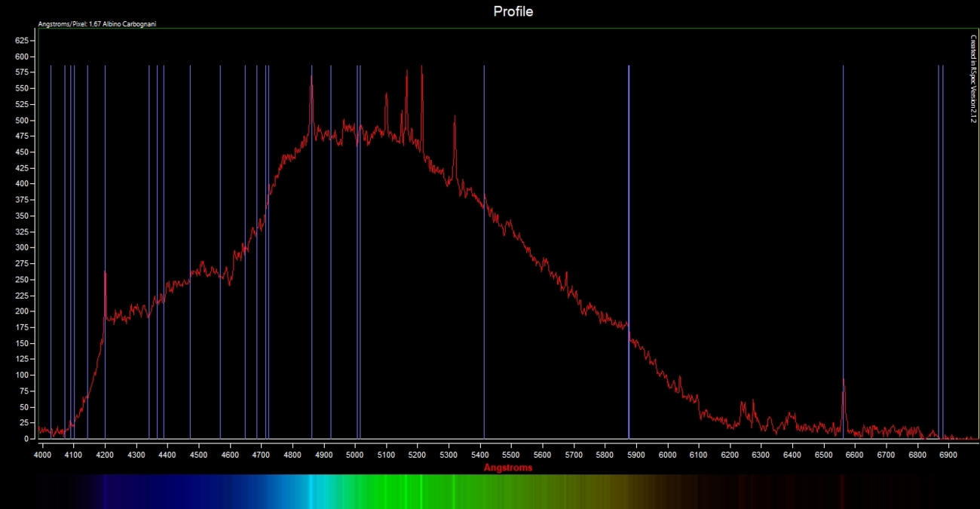Click the Profile chart title
This screenshot has width=980, height=509.
[x=513, y=11]
